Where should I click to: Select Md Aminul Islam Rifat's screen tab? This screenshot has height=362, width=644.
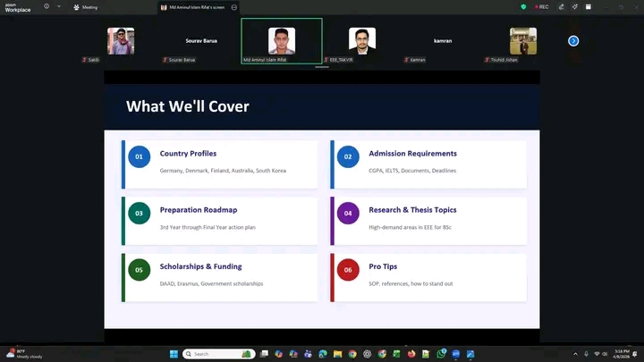[x=192, y=6]
